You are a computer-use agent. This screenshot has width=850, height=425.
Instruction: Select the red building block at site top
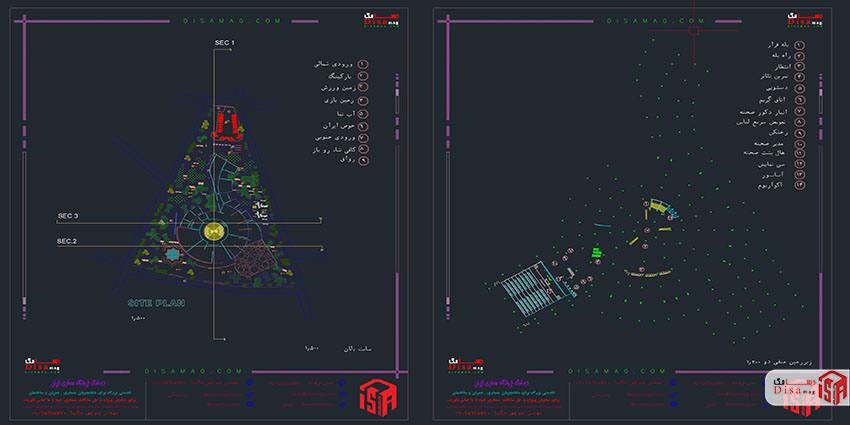228,124
